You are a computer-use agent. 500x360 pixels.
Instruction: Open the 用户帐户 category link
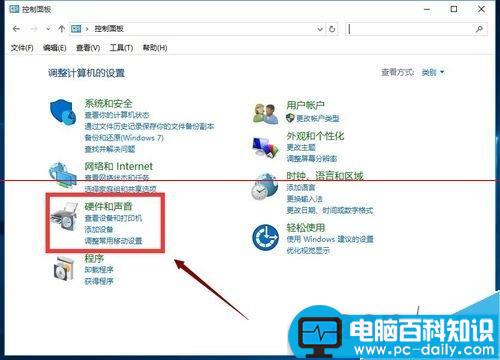pyautogui.click(x=305, y=105)
